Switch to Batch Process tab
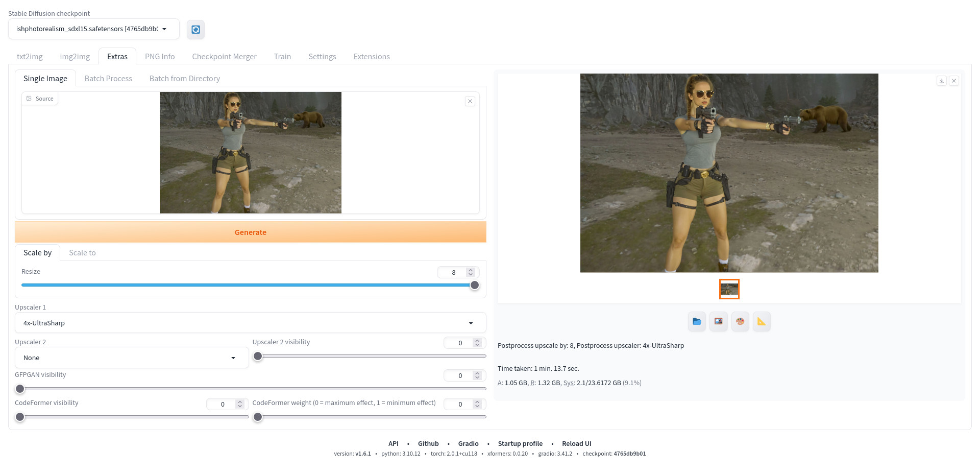The height and width of the screenshot is (474, 980). (x=108, y=78)
